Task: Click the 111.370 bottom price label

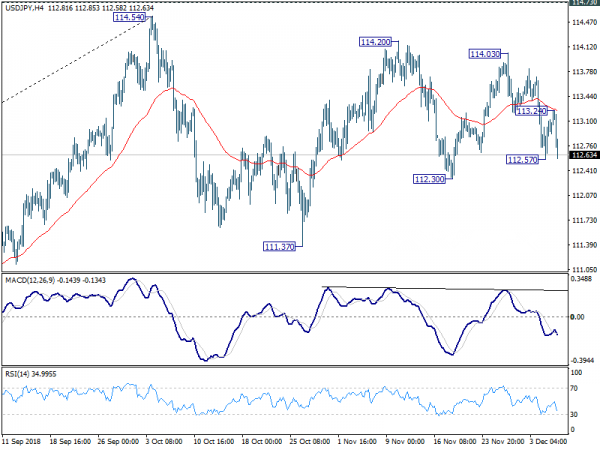Action: 279,245
